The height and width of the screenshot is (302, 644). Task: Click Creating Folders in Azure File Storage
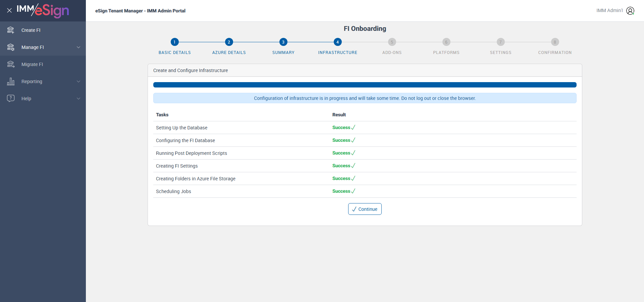[196, 179]
